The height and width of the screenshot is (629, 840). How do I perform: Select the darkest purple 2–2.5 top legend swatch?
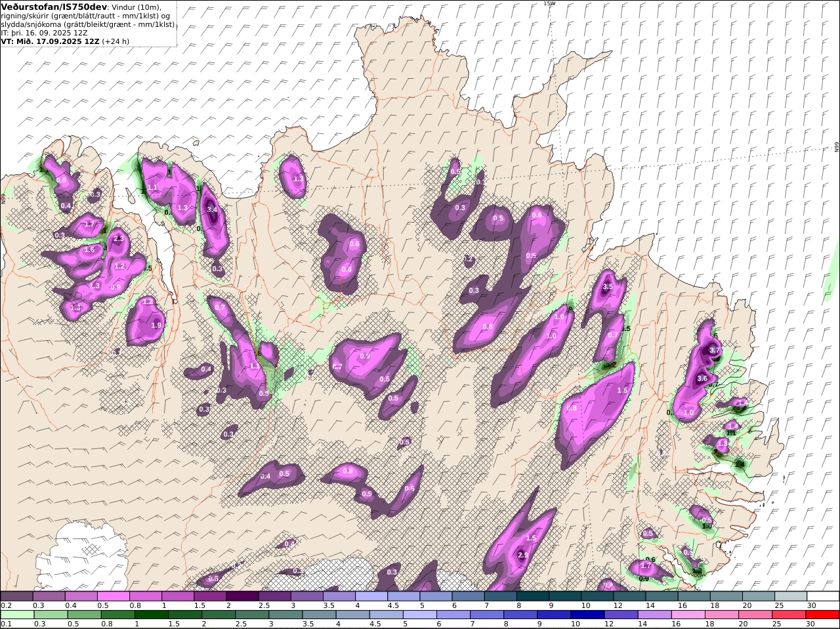point(241,596)
